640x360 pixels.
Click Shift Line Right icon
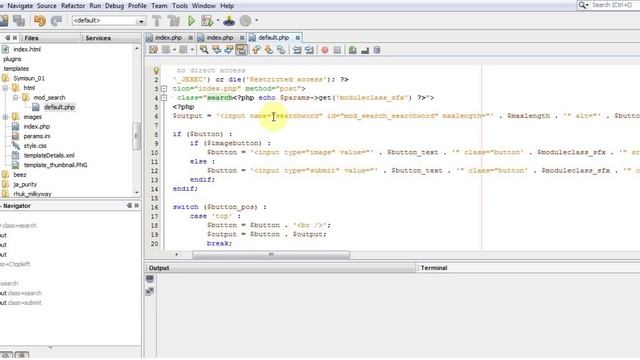(309, 50)
